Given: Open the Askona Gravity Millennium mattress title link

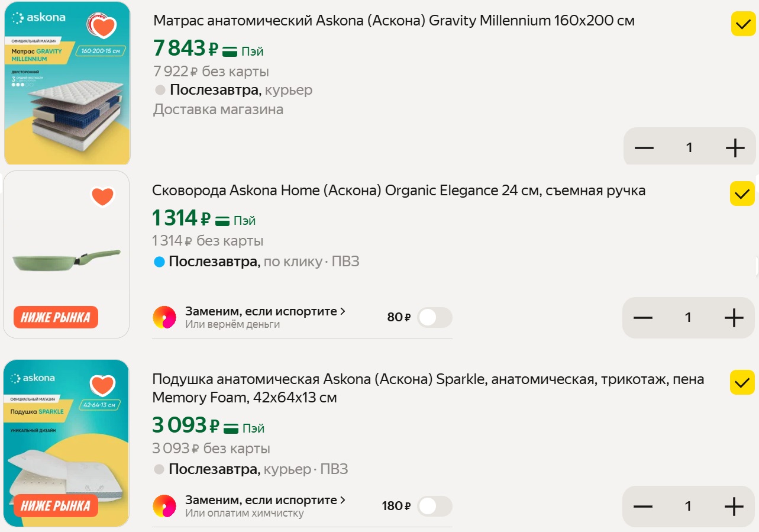Looking at the screenshot, I should tap(393, 21).
